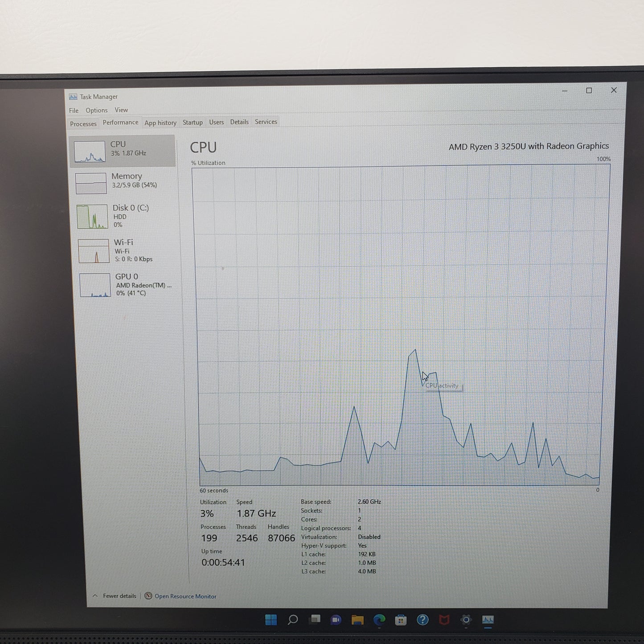Click the 60 seconds axis label

click(214, 490)
